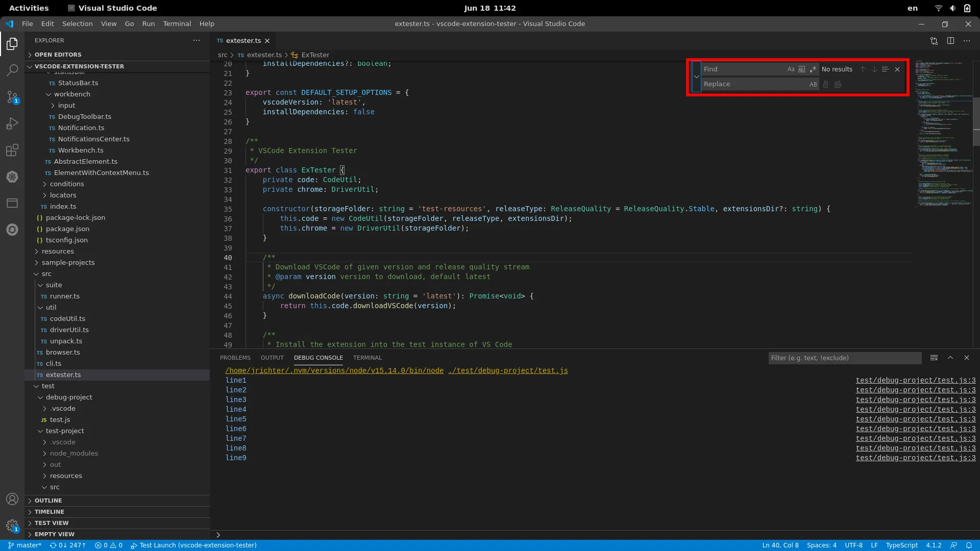
Task: Open the Terminal menu in menu bar
Action: pos(177,24)
